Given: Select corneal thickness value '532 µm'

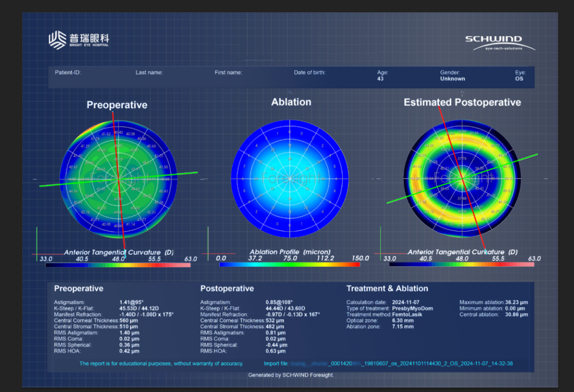Looking at the screenshot, I should [x=274, y=320].
